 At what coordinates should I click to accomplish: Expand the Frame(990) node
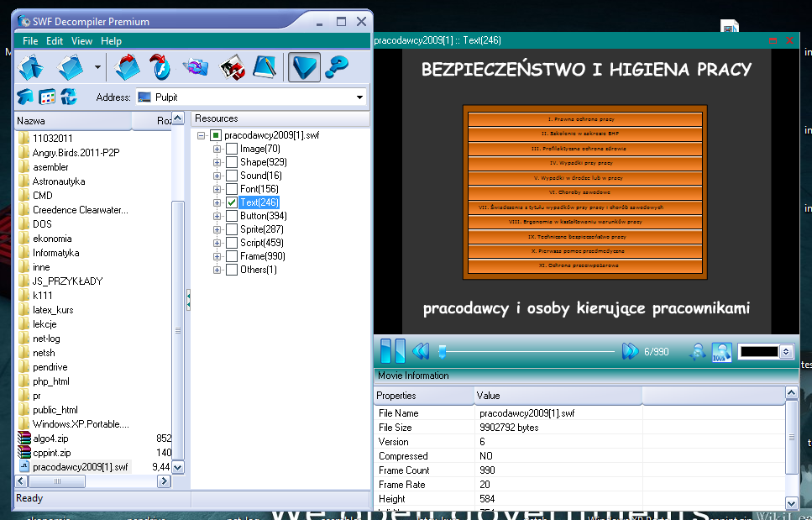point(217,257)
